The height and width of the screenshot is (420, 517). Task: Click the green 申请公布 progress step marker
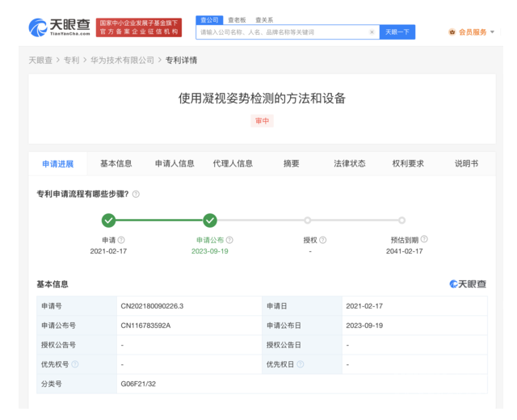[210, 220]
